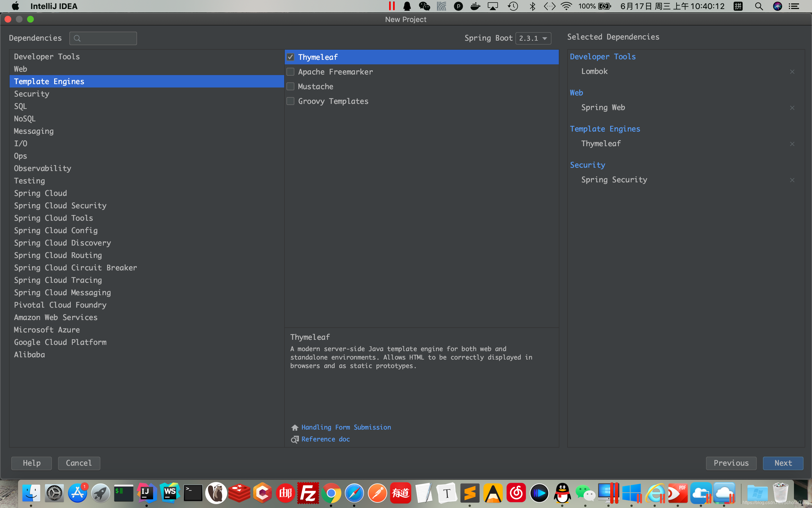Go back with the Previous button

coord(731,463)
